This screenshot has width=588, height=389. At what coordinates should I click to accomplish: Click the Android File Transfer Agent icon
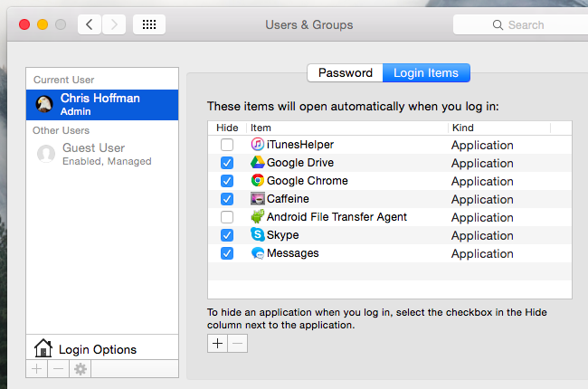click(x=257, y=217)
